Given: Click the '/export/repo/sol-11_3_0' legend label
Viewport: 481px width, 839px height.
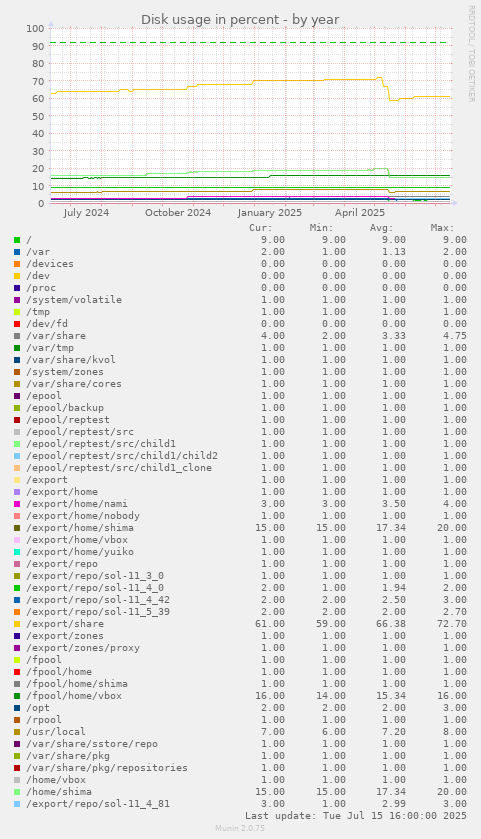Looking at the screenshot, I should 95,576.
